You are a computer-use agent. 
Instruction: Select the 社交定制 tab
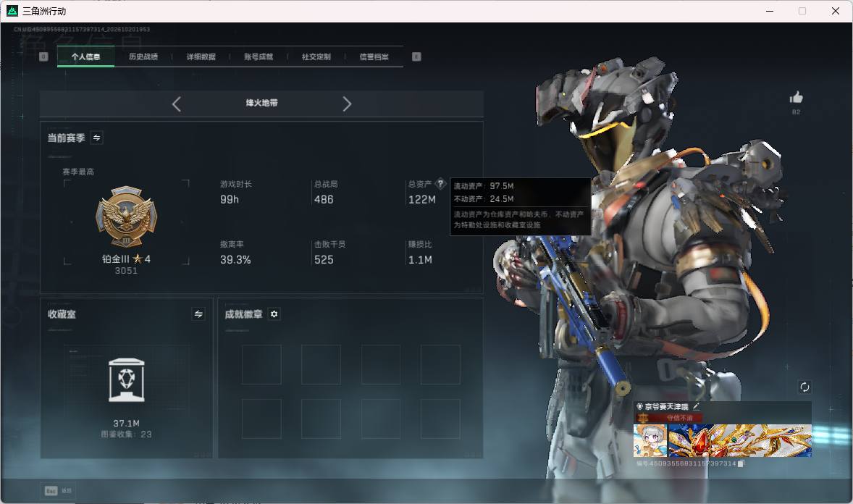316,56
